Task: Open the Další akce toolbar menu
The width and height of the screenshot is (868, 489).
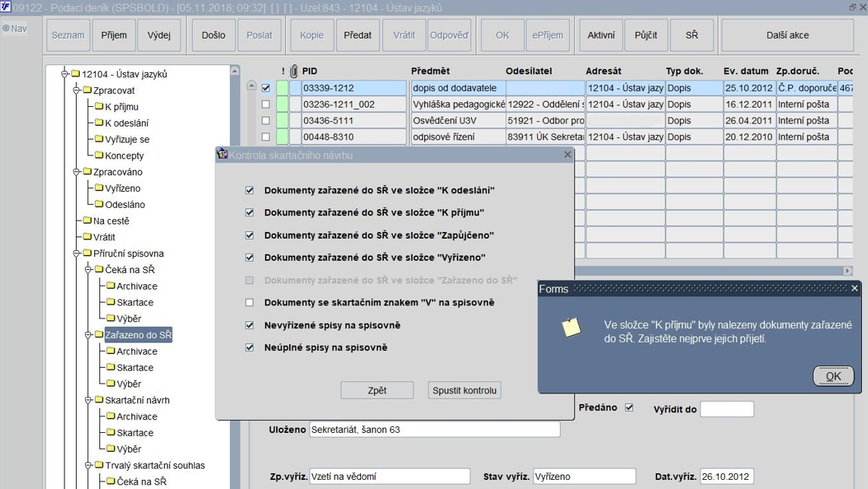Action: (x=787, y=36)
